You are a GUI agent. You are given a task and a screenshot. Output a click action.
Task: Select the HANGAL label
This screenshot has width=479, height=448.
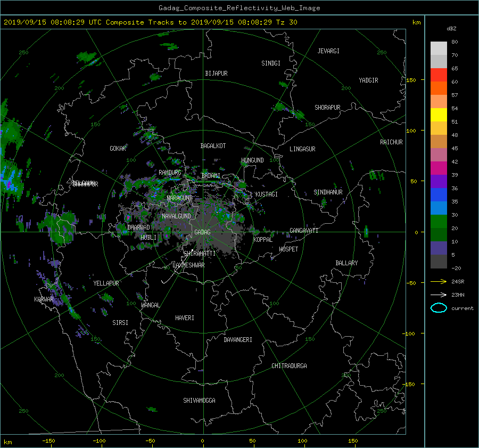tap(150, 305)
